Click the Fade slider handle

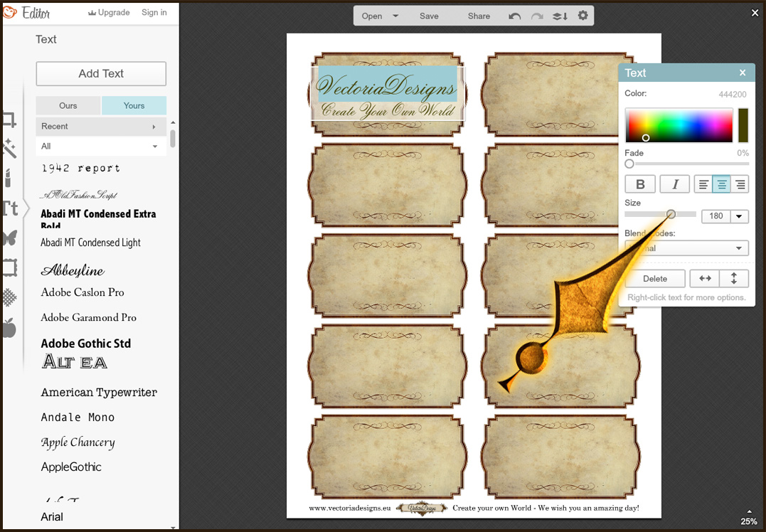pos(629,164)
